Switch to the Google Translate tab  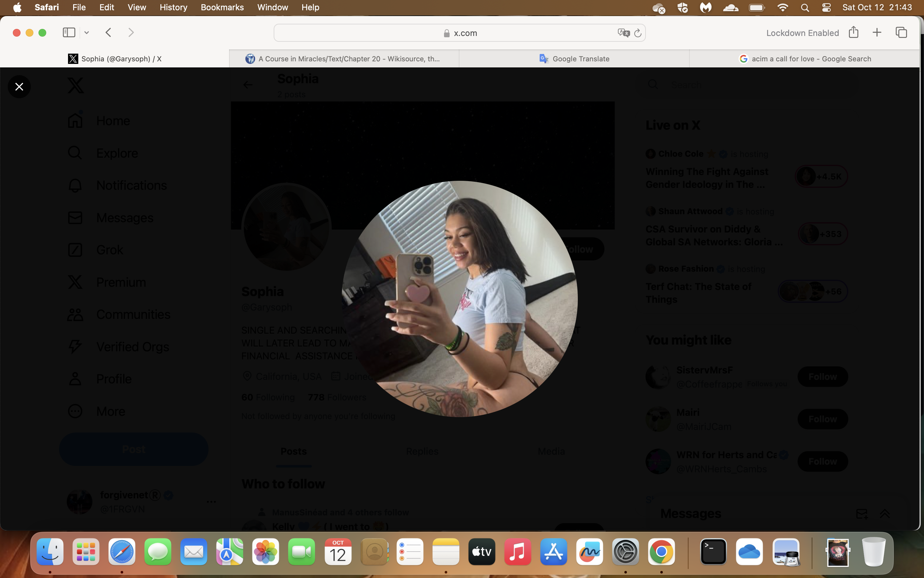click(574, 58)
